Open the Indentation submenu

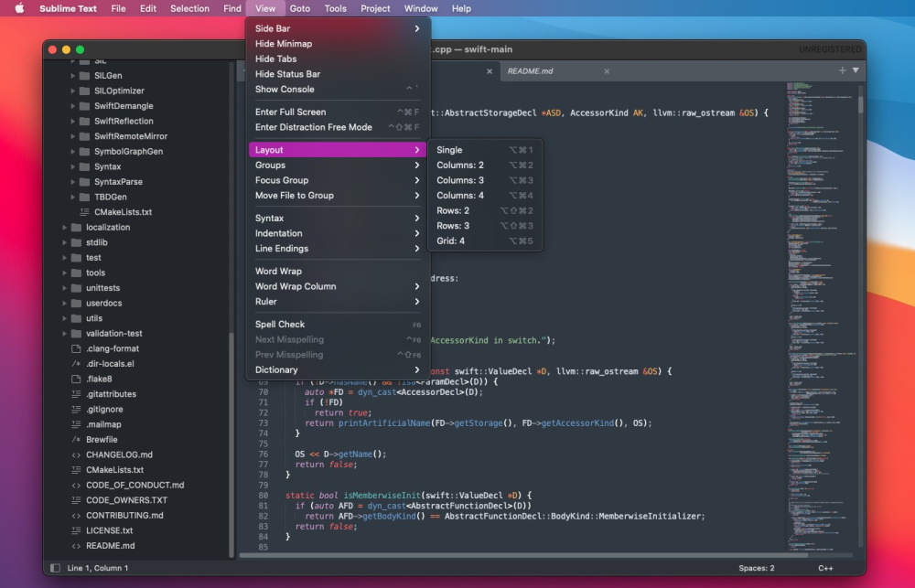pos(338,233)
